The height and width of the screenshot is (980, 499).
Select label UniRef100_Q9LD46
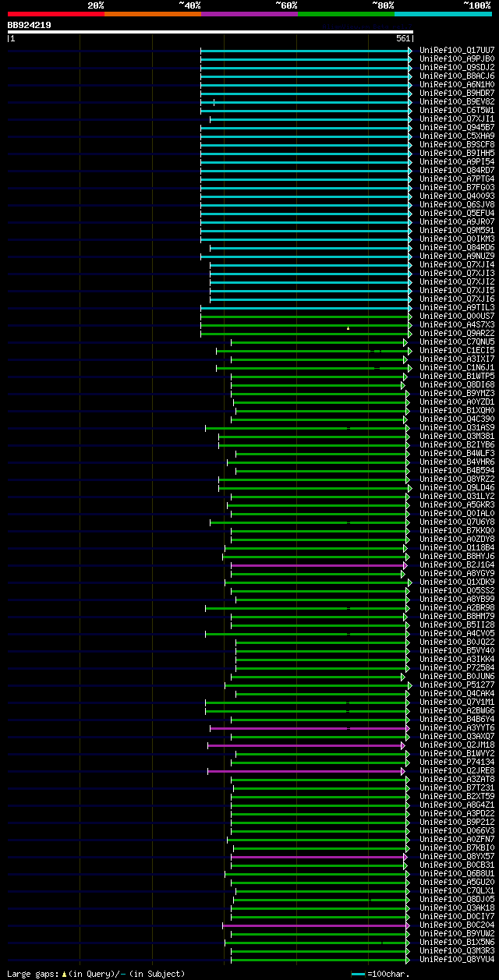click(x=457, y=487)
